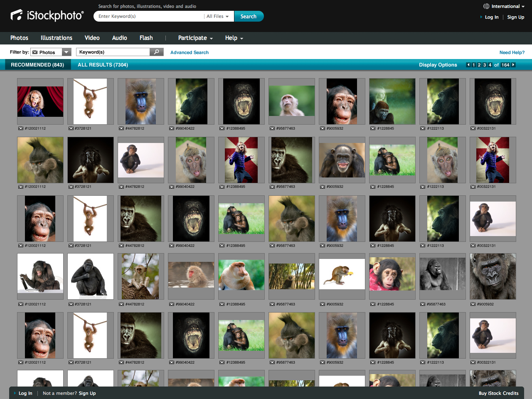The width and height of the screenshot is (532, 399).
Task: Focus the Keyword(s) filter field
Action: tap(113, 52)
